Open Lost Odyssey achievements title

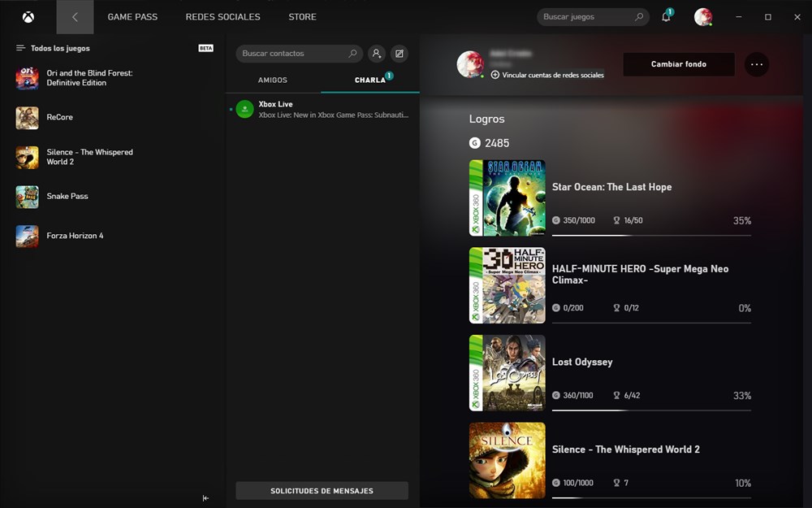582,363
